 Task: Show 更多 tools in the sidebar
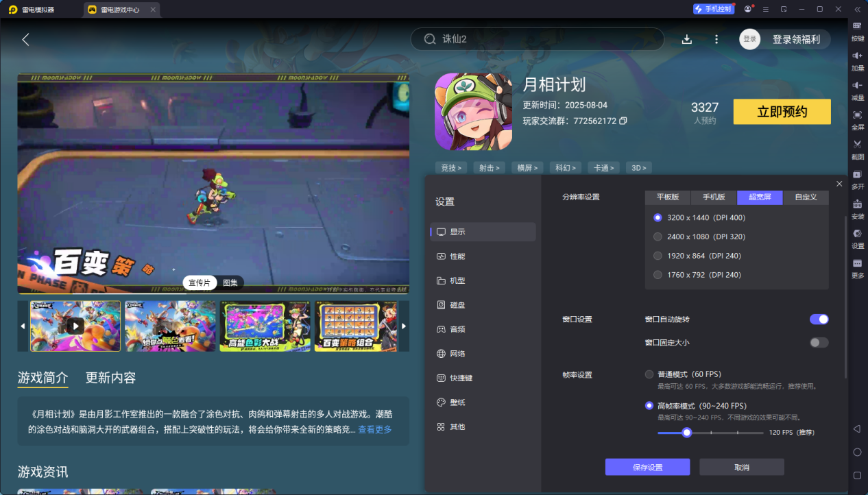click(x=857, y=267)
